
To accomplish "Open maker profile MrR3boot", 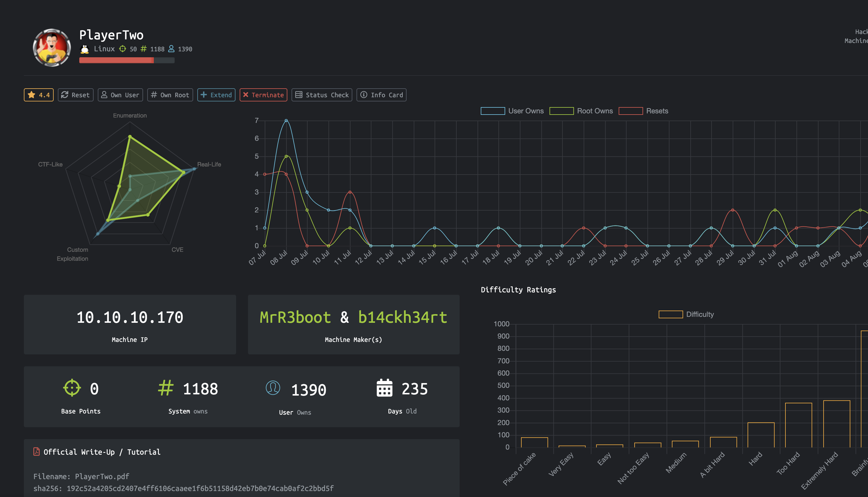I will (295, 317).
